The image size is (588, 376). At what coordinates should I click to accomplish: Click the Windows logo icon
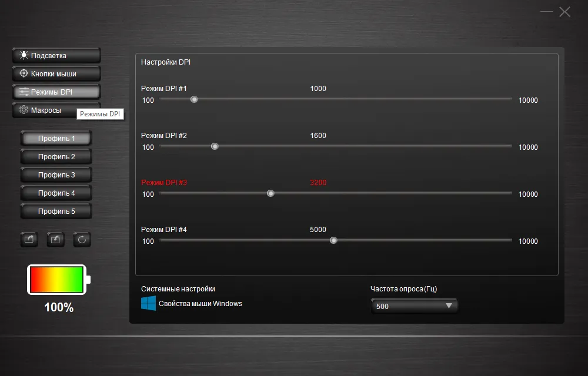148,304
